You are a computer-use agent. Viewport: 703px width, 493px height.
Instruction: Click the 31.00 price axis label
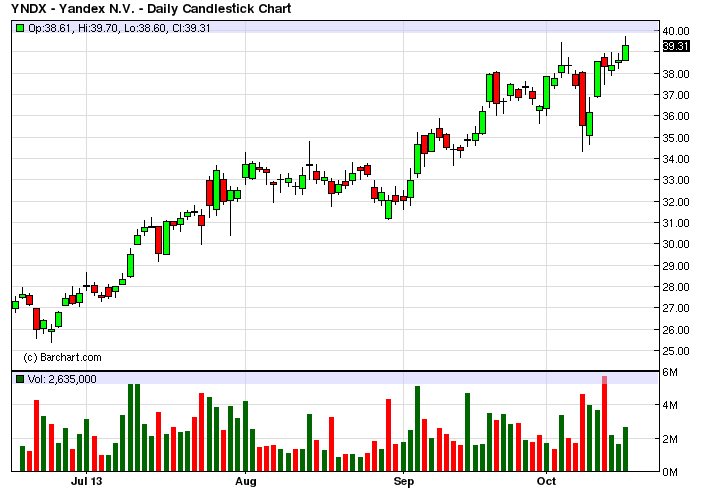tap(676, 223)
